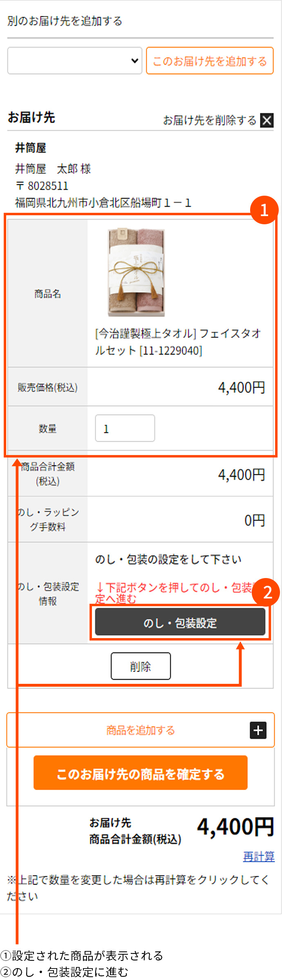Click このお届け先を追加する button
The image size is (282, 980).
210,60
